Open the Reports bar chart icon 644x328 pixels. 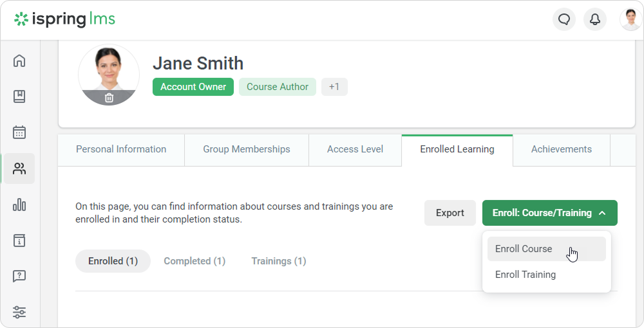[19, 205]
